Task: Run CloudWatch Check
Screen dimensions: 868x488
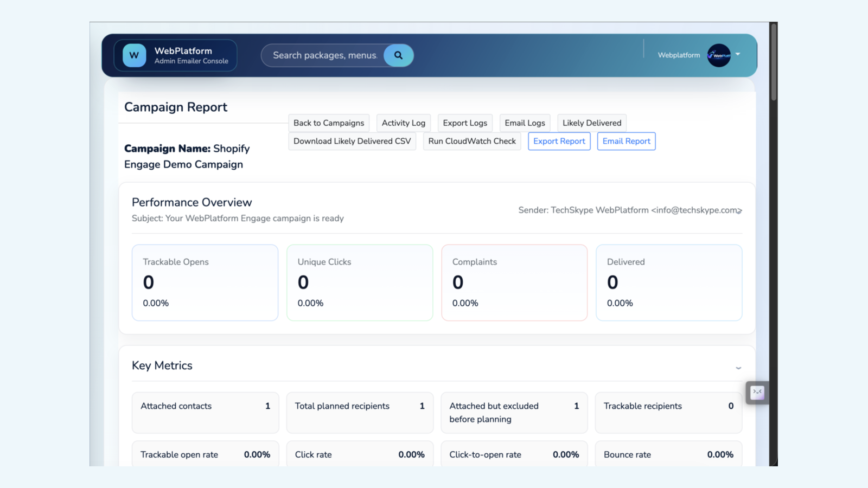Action: [x=472, y=141]
